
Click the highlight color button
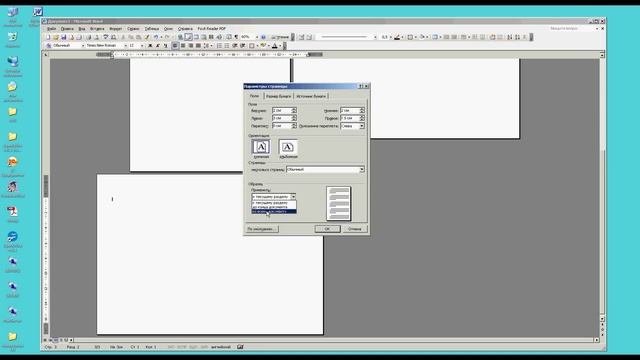tap(262, 46)
